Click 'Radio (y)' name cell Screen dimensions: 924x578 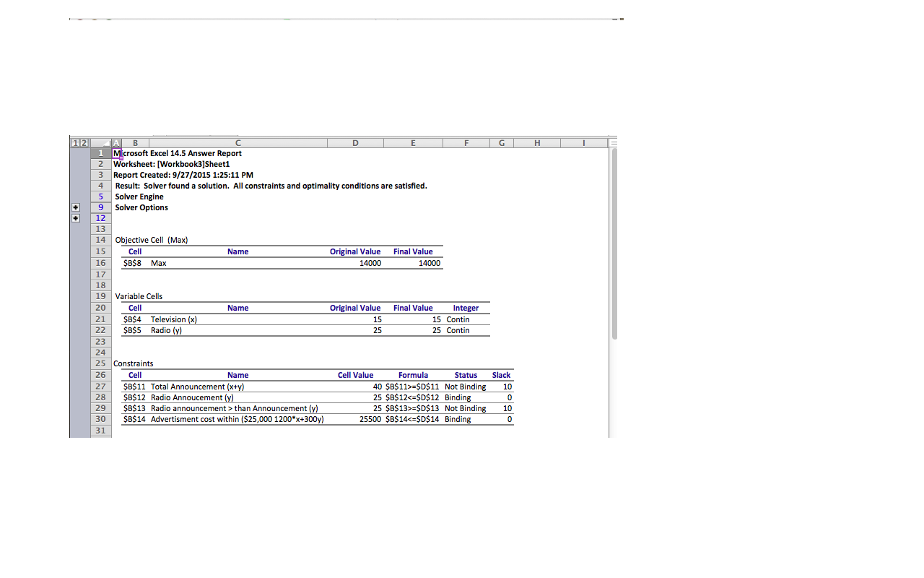coord(166,330)
